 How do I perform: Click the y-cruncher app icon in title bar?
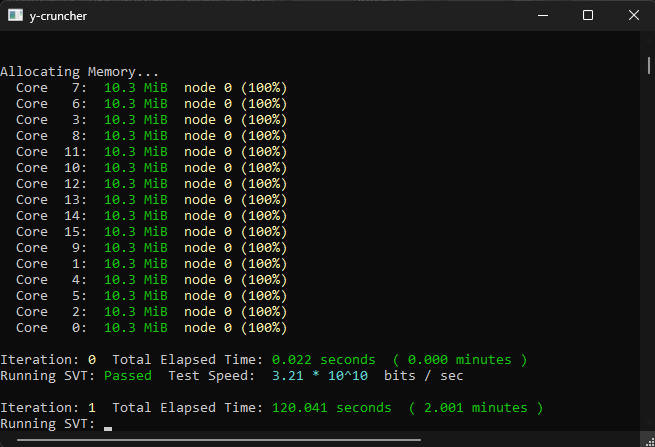coord(15,15)
